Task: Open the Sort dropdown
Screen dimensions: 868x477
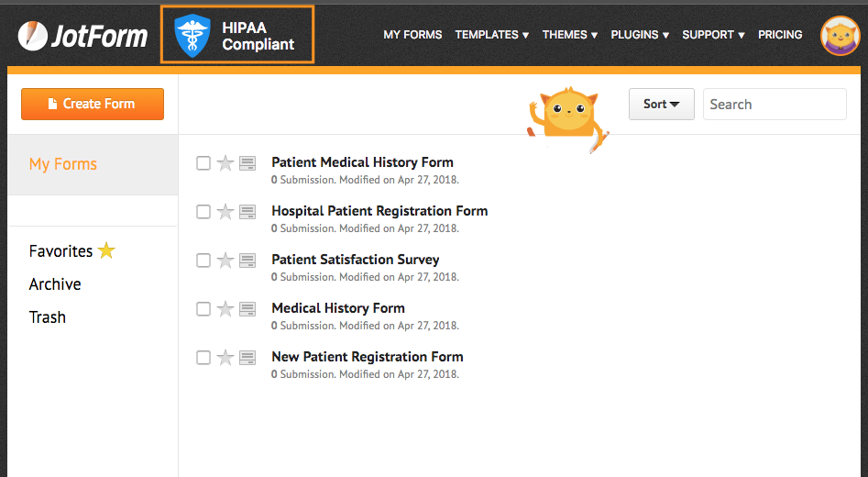Action: (x=662, y=105)
